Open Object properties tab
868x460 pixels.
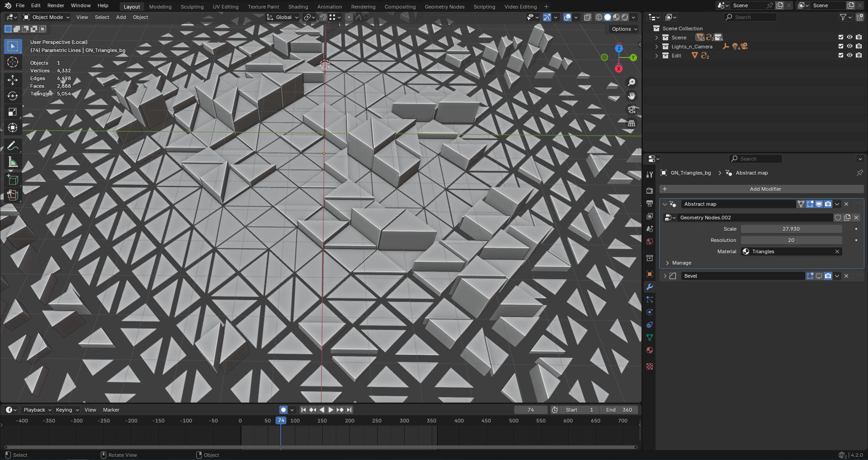(x=650, y=274)
